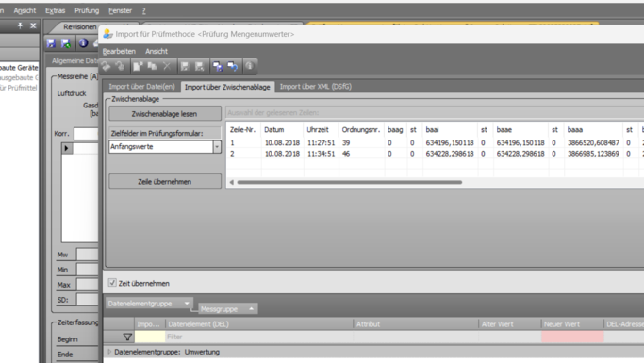Click the save-with-green-mark icon in Revisionen window

tap(66, 43)
